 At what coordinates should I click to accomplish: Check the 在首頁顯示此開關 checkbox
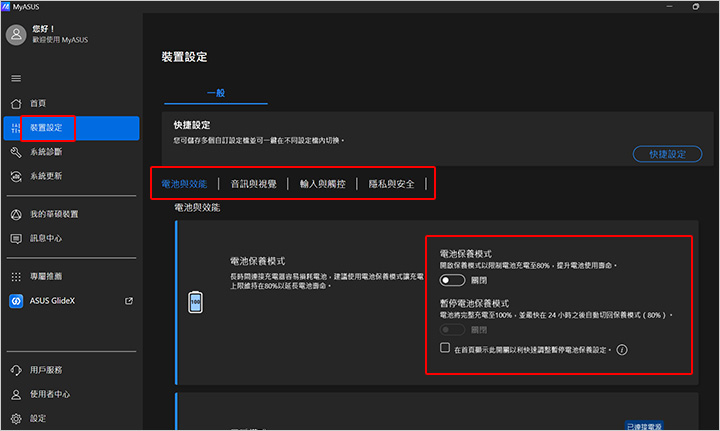(x=444, y=347)
